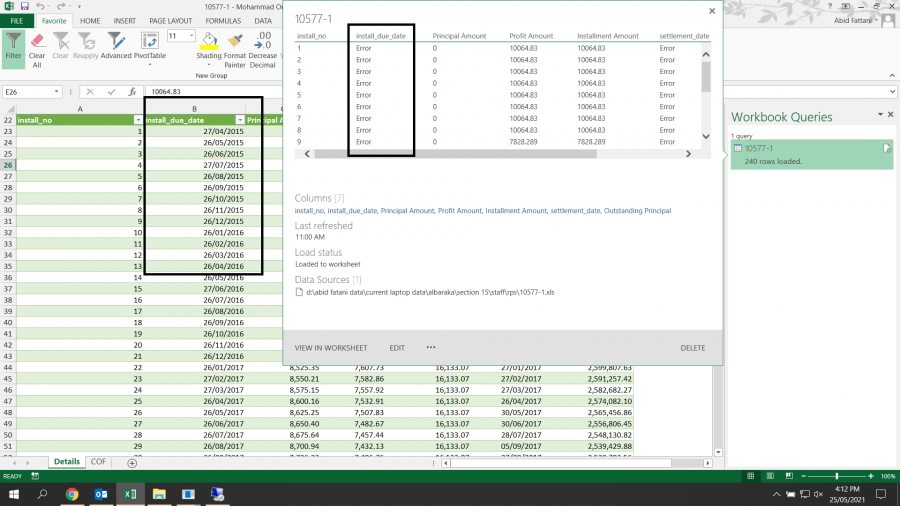
Task: Open the Abid Fattani account dropdown
Action: 876,21
